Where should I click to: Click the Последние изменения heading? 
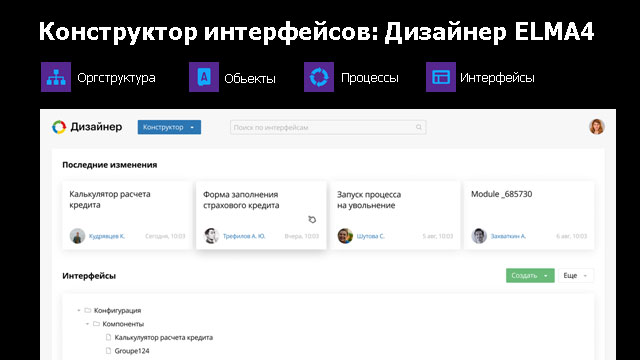click(x=110, y=165)
